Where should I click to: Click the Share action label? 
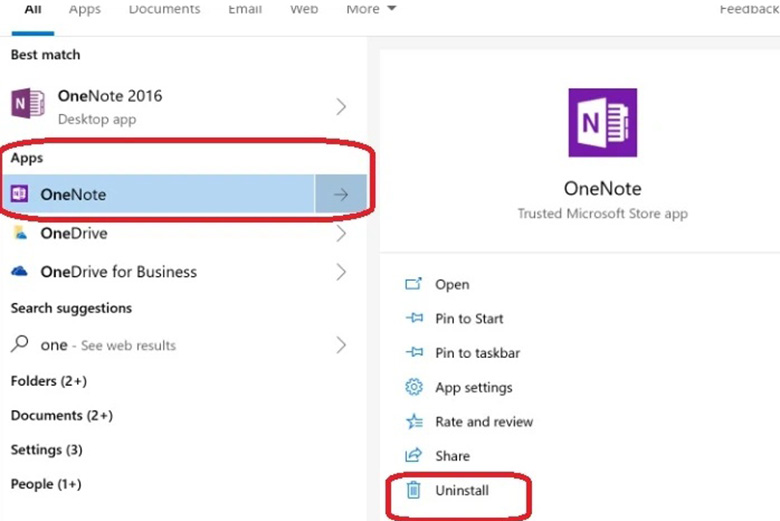[x=452, y=456]
